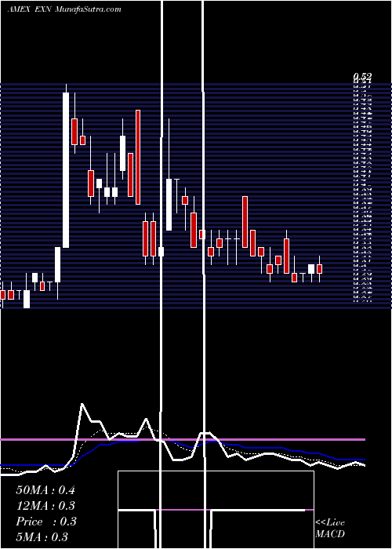Click the tallest white candlestick body
Viewport: 392px width, 549px height.
(x=66, y=170)
